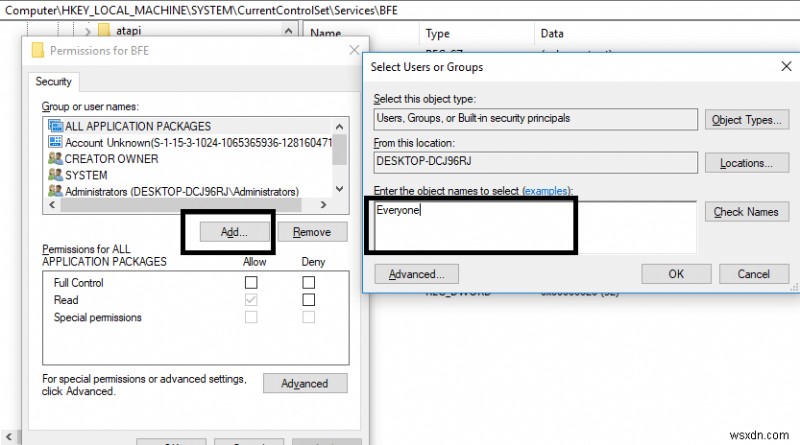This screenshot has width=800, height=445.
Task: Click SYSTEM user group icon
Action: click(55, 175)
